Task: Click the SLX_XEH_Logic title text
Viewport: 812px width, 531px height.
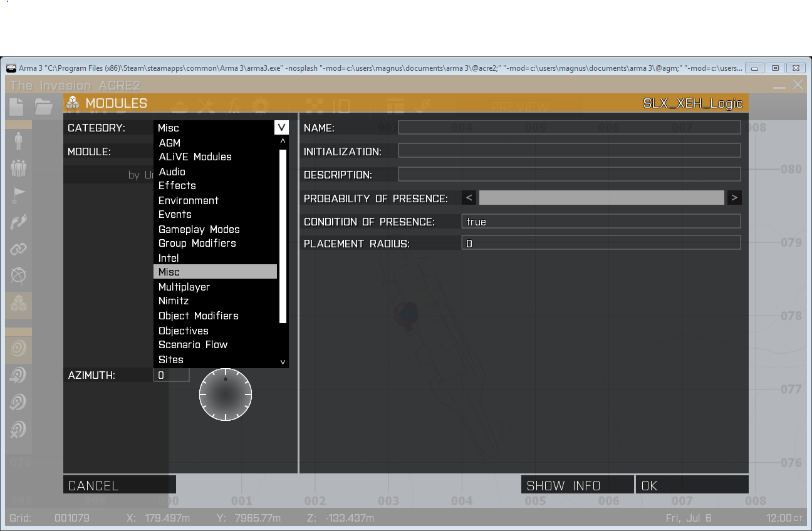Action: (693, 103)
